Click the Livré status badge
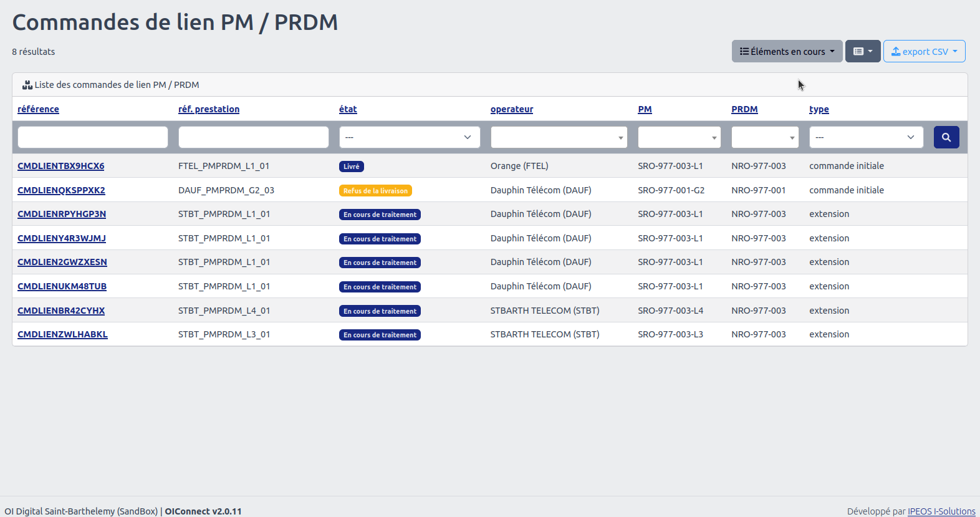The height and width of the screenshot is (517, 980). tap(351, 167)
